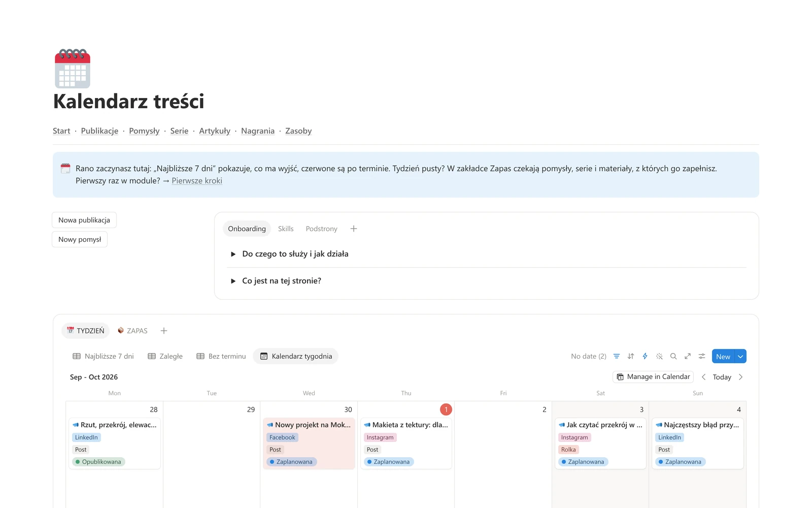The width and height of the screenshot is (812, 508).
Task: Switch to the Zaległe view
Action: (x=165, y=356)
